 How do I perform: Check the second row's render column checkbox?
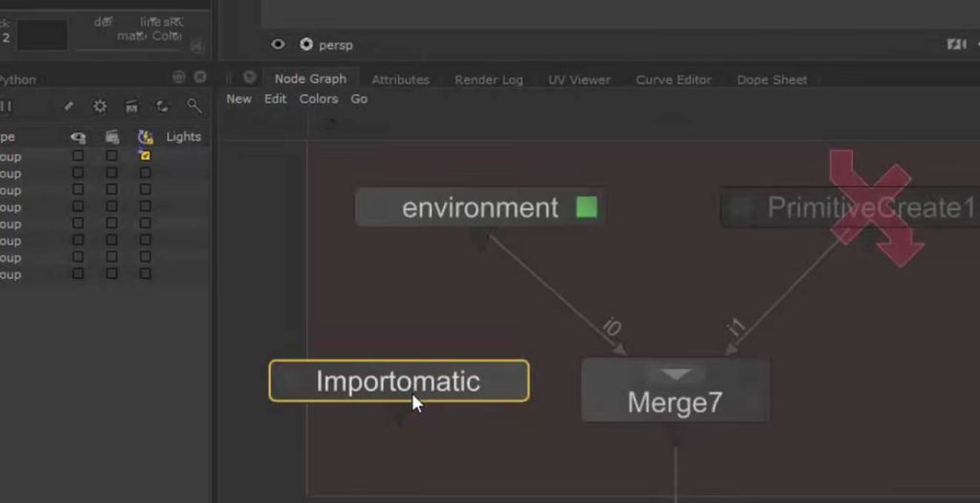point(112,173)
